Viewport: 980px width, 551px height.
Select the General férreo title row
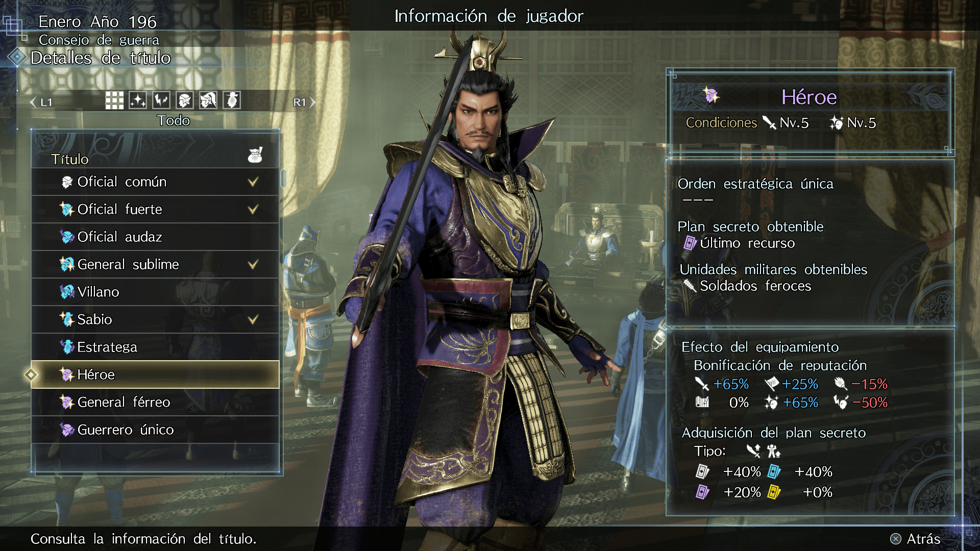click(x=155, y=402)
